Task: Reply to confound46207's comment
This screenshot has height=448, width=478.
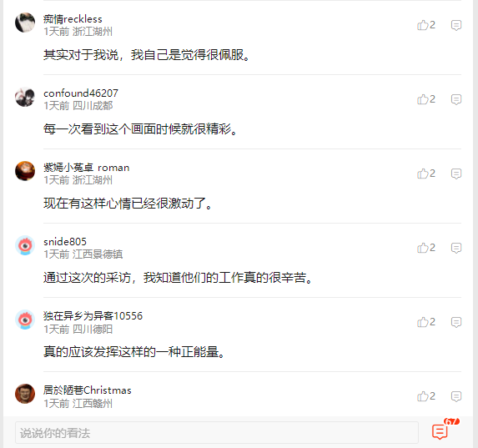Action: (x=456, y=100)
